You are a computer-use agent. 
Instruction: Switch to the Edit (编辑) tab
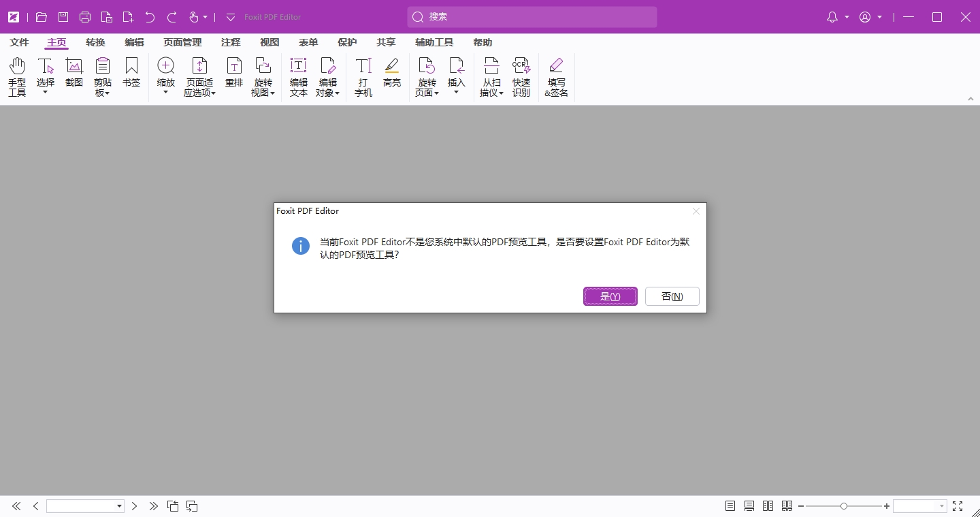pos(135,42)
